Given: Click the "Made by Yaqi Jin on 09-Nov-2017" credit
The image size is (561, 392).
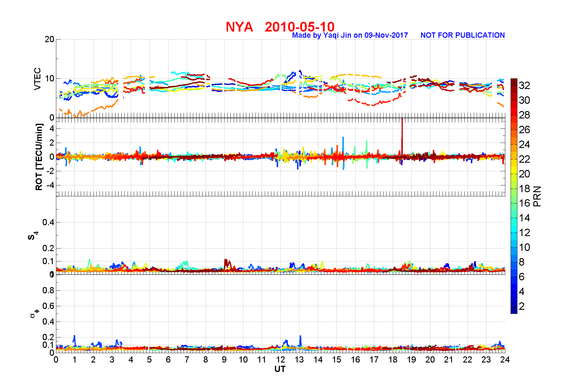Looking at the screenshot, I should [x=350, y=35].
